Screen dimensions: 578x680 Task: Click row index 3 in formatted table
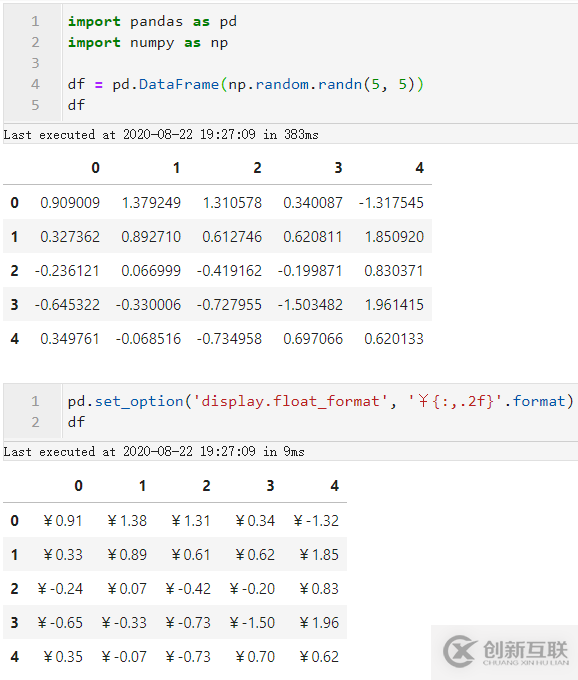click(14, 623)
